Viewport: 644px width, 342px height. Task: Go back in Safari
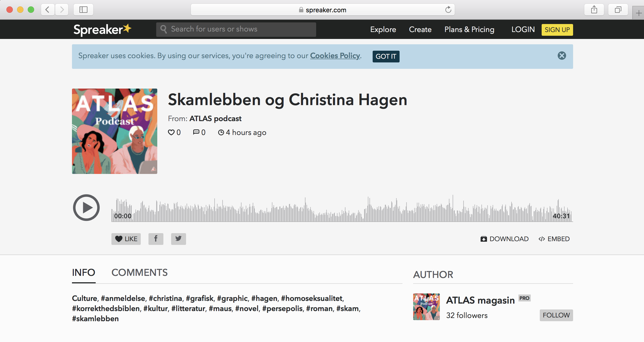[48, 10]
